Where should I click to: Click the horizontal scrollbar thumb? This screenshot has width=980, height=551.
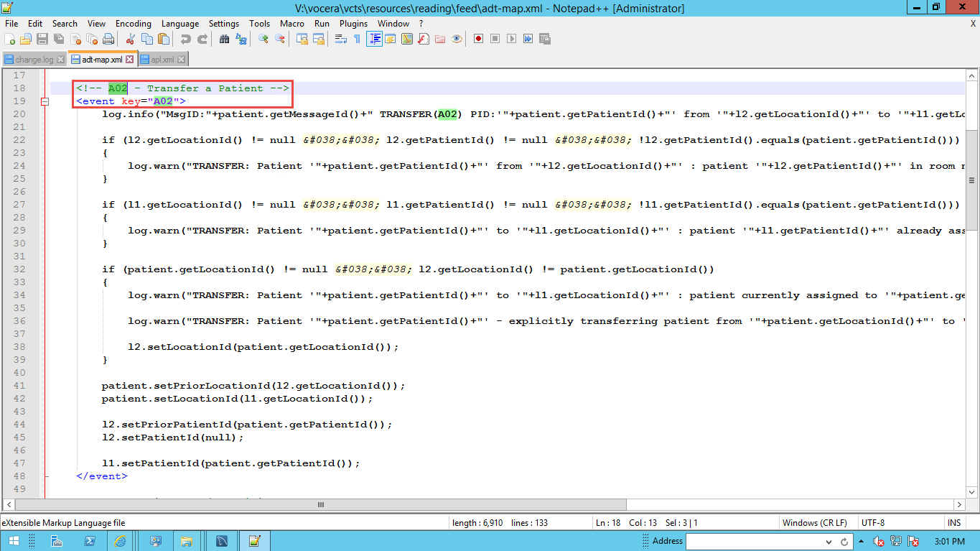coord(323,505)
